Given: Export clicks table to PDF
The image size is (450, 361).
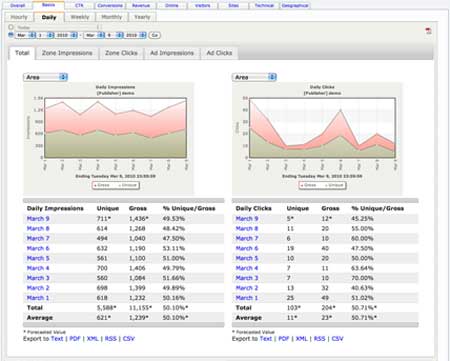Looking at the screenshot, I should coord(284,339).
